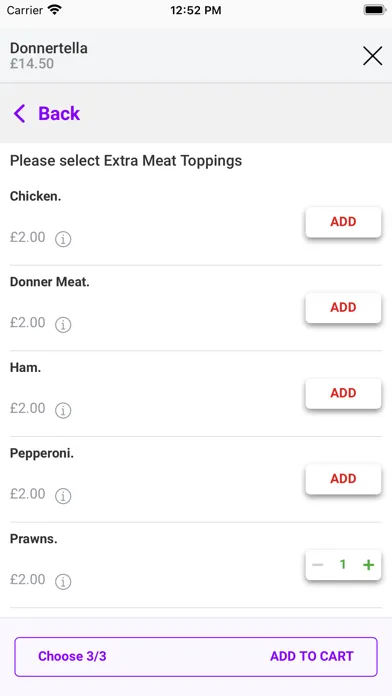Increase Prawns quantity with plus icon

coord(368,565)
